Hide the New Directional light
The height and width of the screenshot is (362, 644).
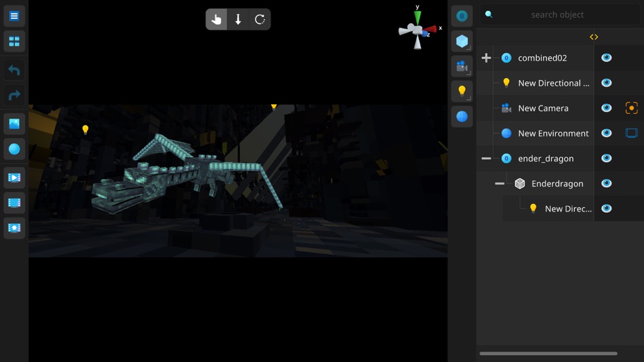(606, 83)
